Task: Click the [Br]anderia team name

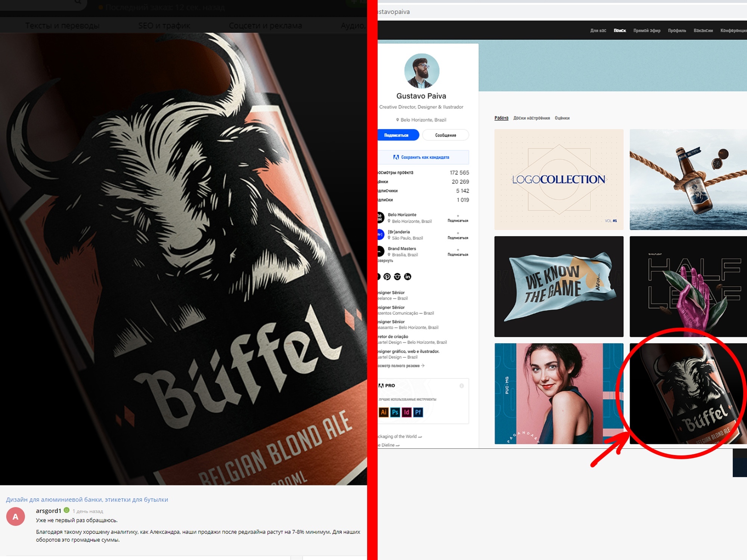Action: 399,232
